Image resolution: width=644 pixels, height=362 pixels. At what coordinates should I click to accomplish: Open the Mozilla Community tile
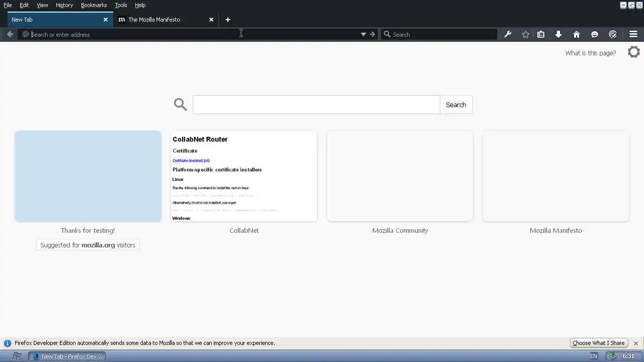(x=400, y=176)
